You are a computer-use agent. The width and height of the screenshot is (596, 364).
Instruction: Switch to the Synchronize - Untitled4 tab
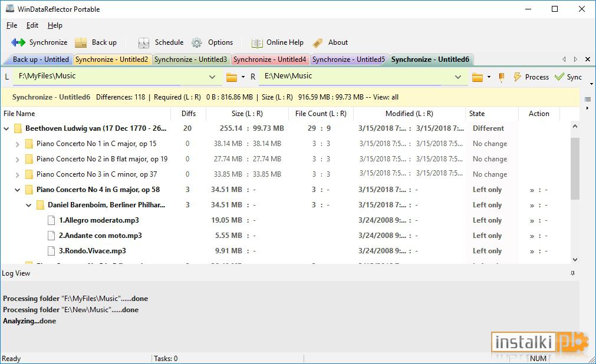pyautogui.click(x=269, y=59)
